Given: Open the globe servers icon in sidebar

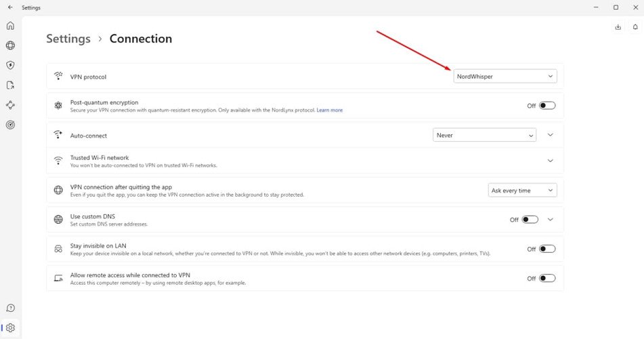Looking at the screenshot, I should point(10,45).
